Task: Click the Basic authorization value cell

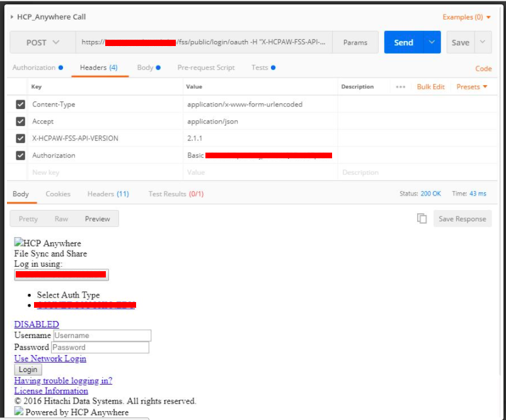Action: [x=260, y=155]
